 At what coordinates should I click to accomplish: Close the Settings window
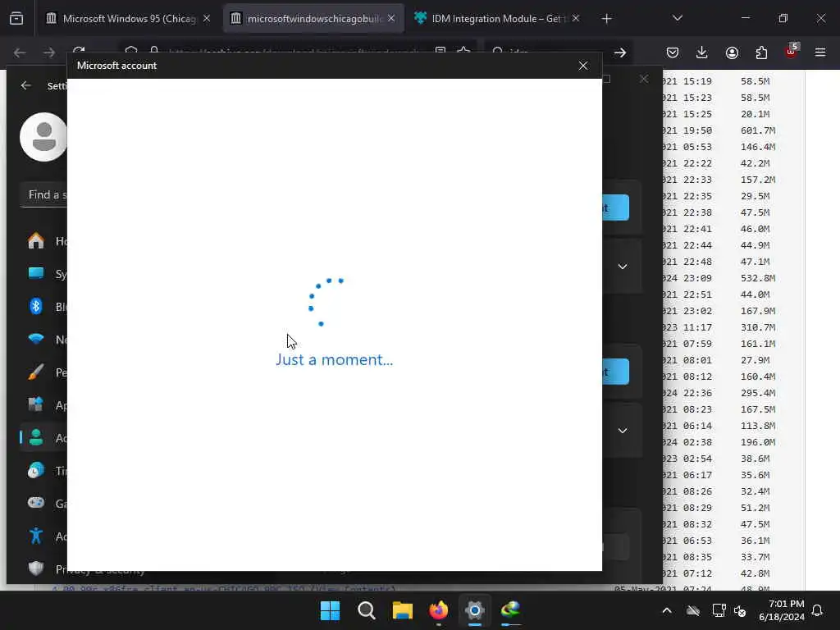(x=644, y=80)
